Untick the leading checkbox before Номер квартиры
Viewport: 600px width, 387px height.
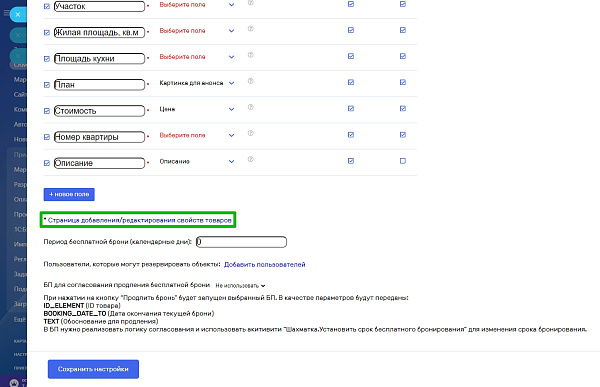[47, 137]
